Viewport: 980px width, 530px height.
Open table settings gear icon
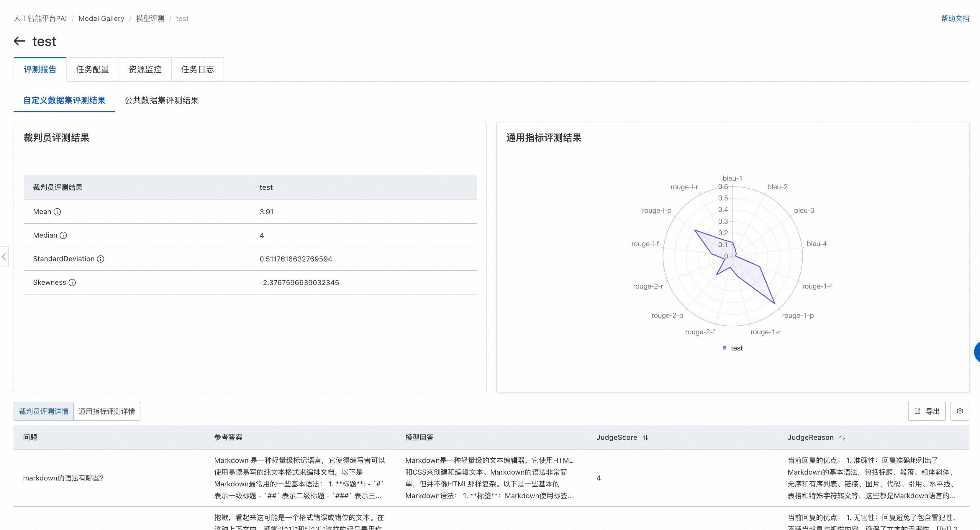[959, 412]
